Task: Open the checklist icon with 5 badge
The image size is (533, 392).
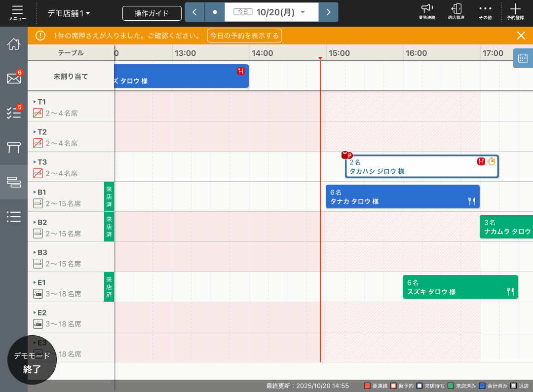Action: pyautogui.click(x=14, y=113)
